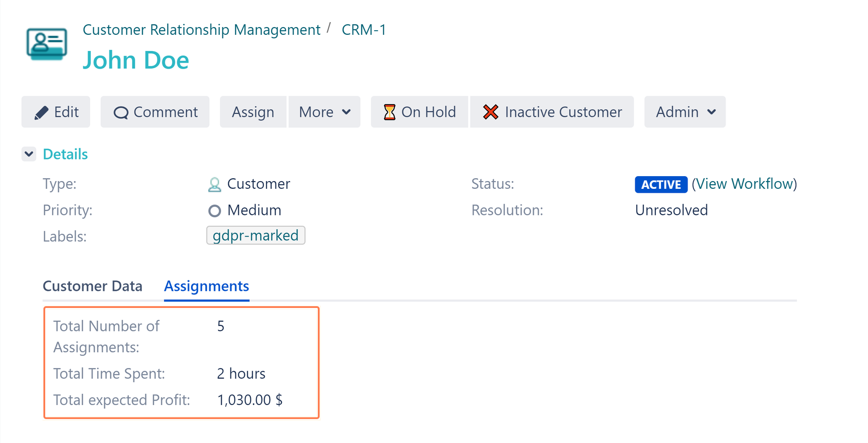Click the CRM project avatar icon

(47, 44)
